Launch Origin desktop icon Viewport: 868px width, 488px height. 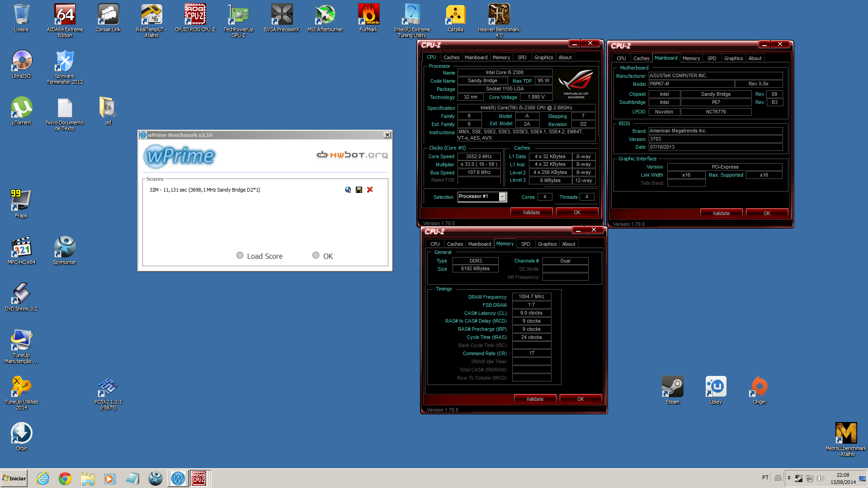(x=759, y=390)
